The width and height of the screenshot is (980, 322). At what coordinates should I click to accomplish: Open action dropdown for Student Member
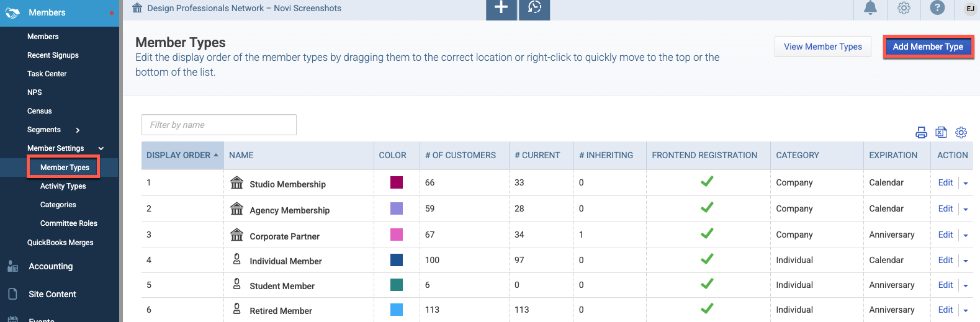pos(966,286)
